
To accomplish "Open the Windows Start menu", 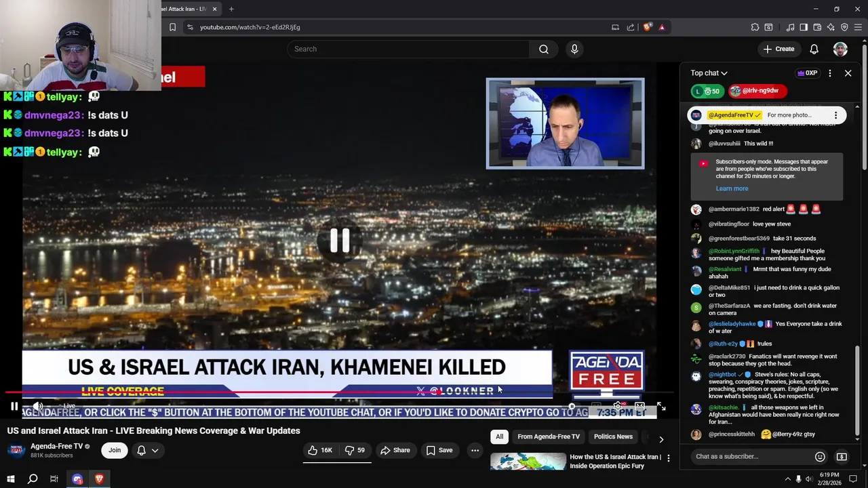I will click(x=10, y=479).
